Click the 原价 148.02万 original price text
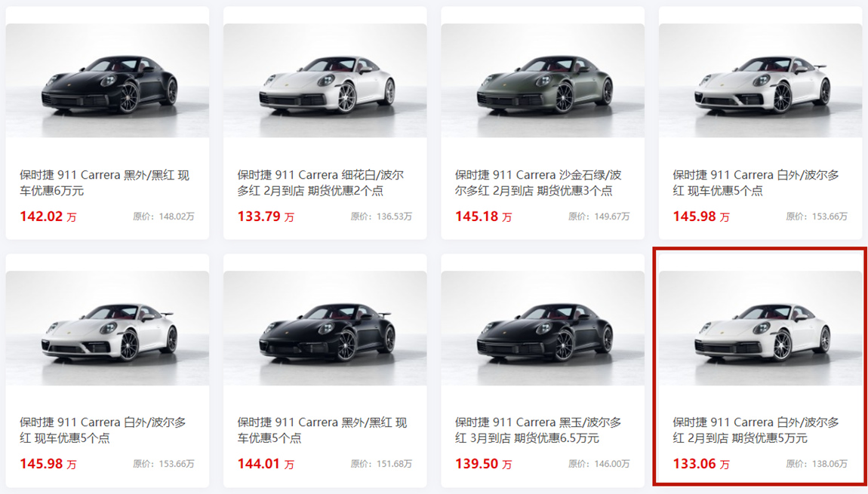This screenshot has height=494, width=868. click(x=163, y=217)
